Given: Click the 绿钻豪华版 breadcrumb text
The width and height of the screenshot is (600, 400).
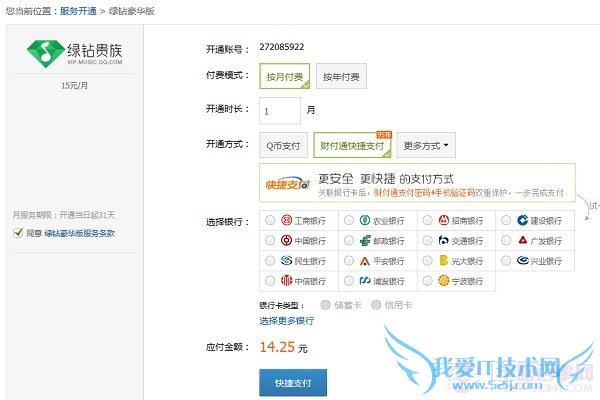Looking at the screenshot, I should click(x=132, y=11).
